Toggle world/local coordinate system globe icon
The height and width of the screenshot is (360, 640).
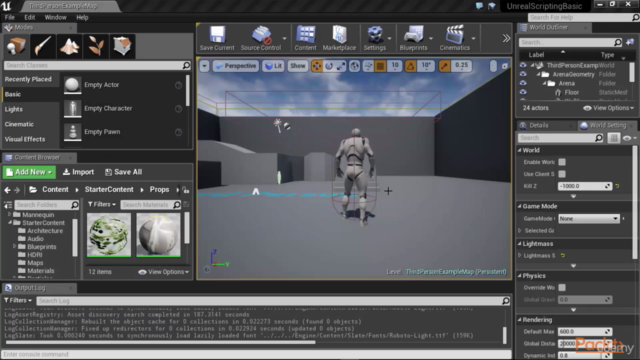[354, 66]
